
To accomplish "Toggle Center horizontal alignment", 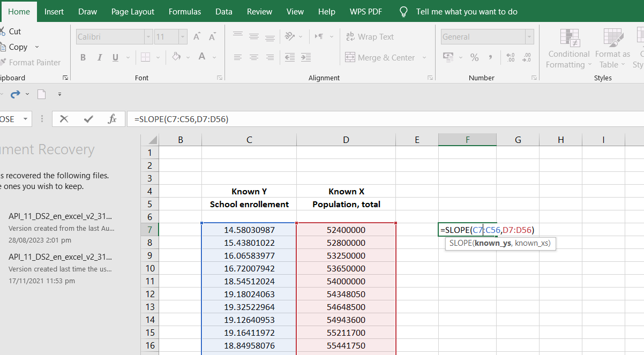I will pyautogui.click(x=254, y=57).
